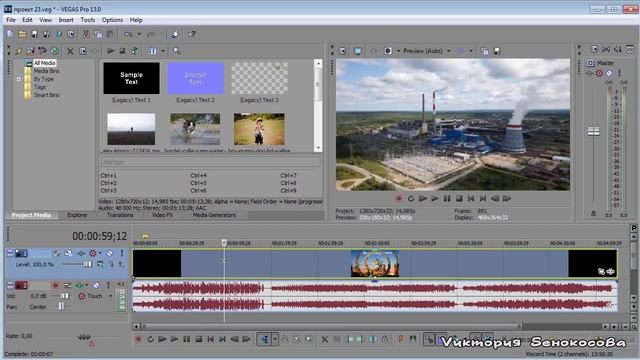640x360 pixels.
Task: Open a project with the folder icon
Action: 22,34
